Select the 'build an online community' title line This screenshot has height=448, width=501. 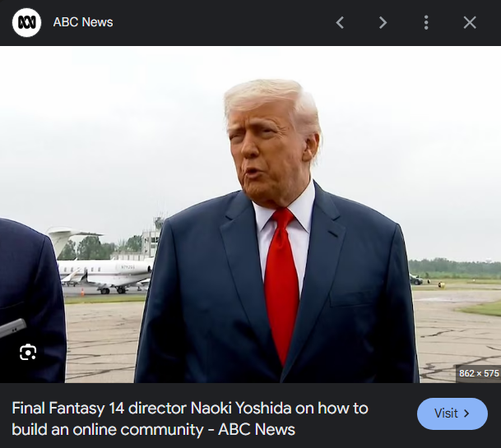(153, 429)
